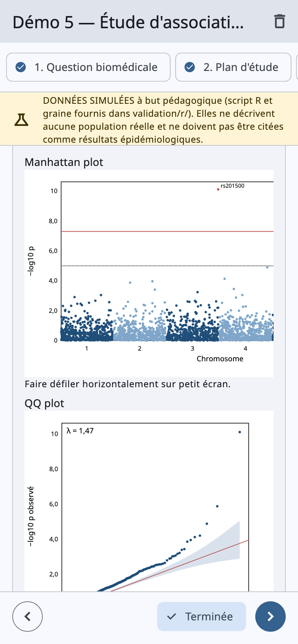
Task: Click the dashed suggestive threshold line
Action: (167, 266)
